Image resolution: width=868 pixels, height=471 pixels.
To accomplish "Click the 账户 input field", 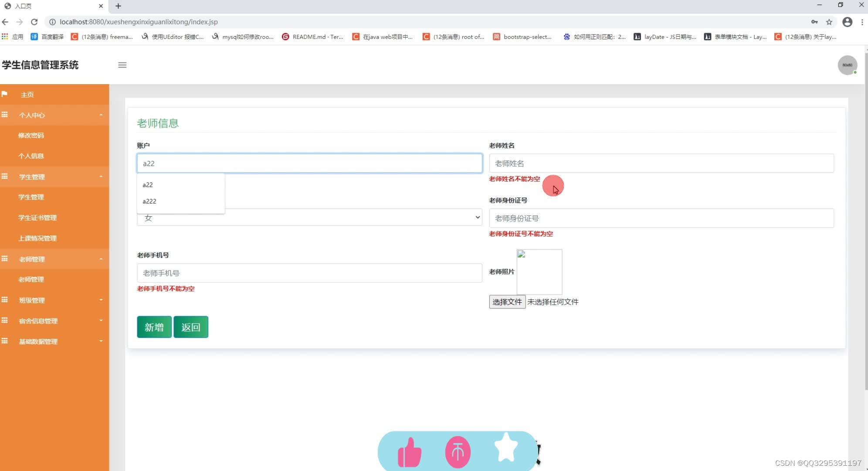I will tap(309, 164).
